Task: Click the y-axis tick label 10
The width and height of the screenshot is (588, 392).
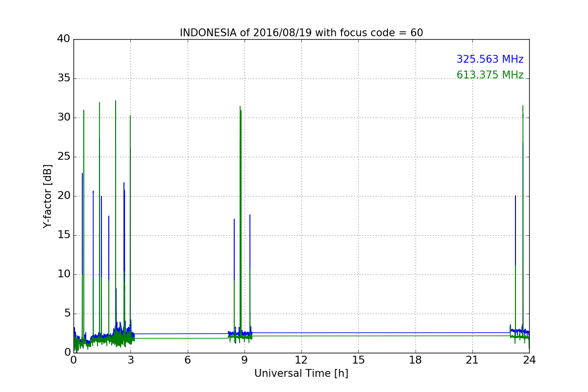Action: click(x=64, y=274)
